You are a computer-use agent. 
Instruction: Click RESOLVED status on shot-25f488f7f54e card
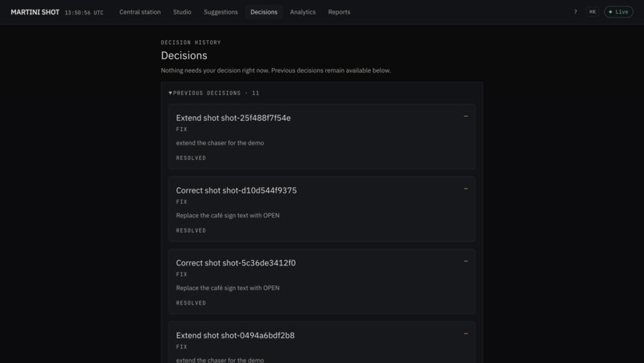pos(191,158)
